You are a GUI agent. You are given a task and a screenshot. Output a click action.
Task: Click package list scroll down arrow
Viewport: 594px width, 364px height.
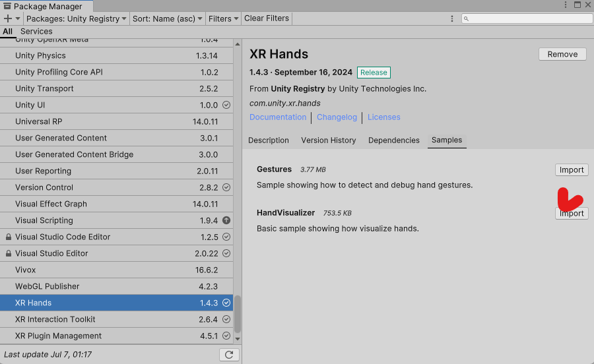coord(238,339)
